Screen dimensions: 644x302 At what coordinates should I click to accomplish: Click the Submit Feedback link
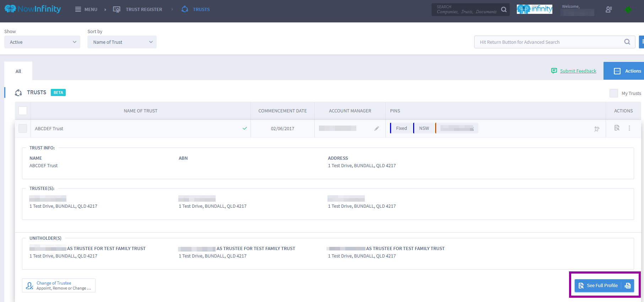pos(578,71)
